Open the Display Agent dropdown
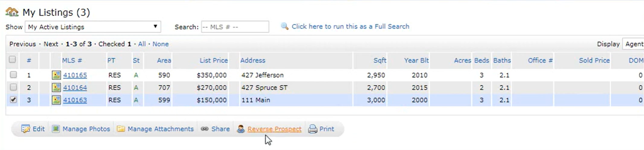The height and width of the screenshot is (150, 644). (x=633, y=44)
